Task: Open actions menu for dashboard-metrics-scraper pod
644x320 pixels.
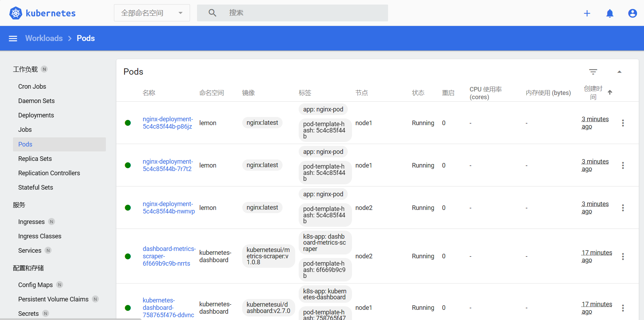Action: pos(623,257)
